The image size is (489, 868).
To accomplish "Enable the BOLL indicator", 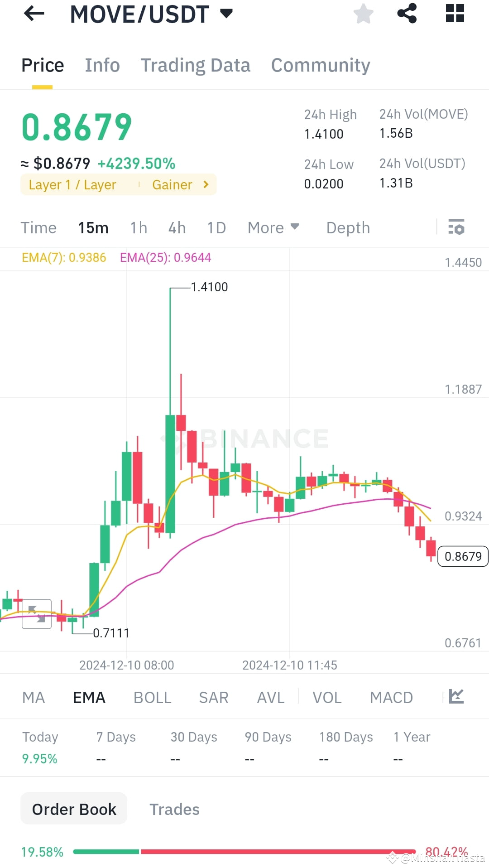I will point(152,697).
